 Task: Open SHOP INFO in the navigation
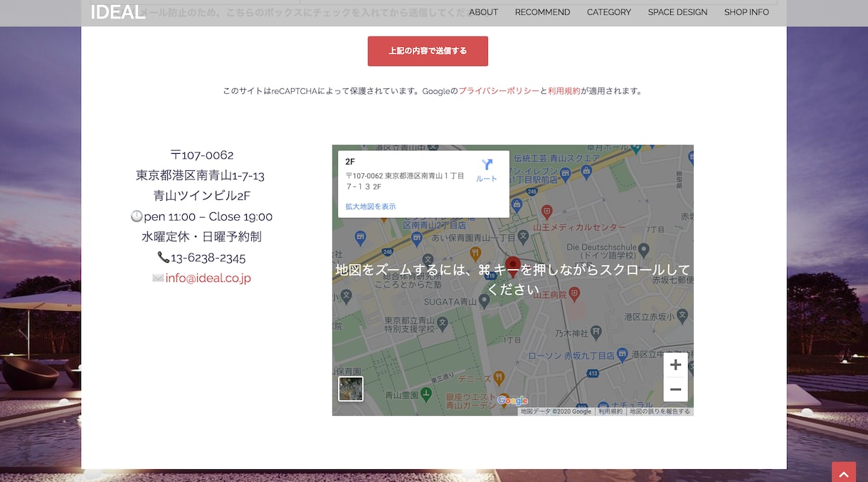pyautogui.click(x=746, y=12)
